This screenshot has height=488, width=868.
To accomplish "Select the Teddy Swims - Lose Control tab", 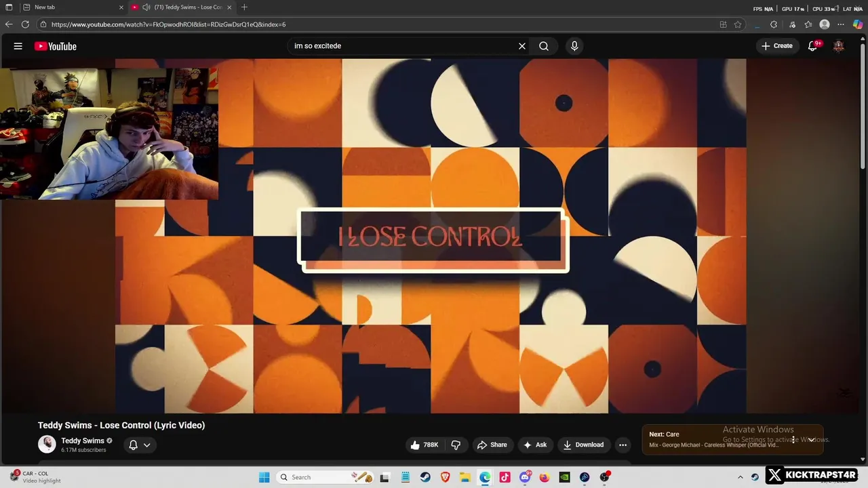I will pos(183,7).
